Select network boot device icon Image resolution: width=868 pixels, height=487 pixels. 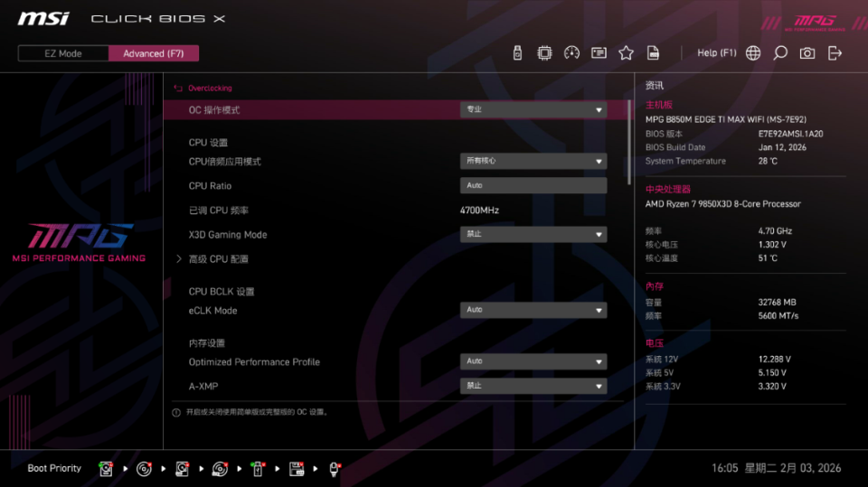[x=335, y=469]
